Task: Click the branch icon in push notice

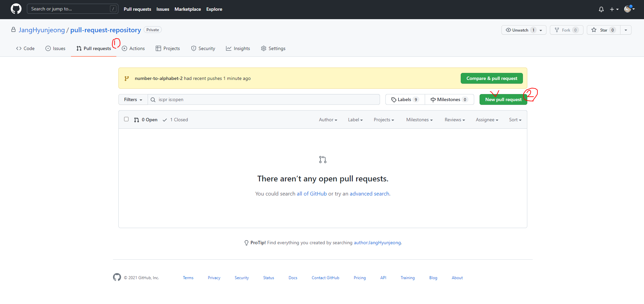Action: tap(127, 78)
